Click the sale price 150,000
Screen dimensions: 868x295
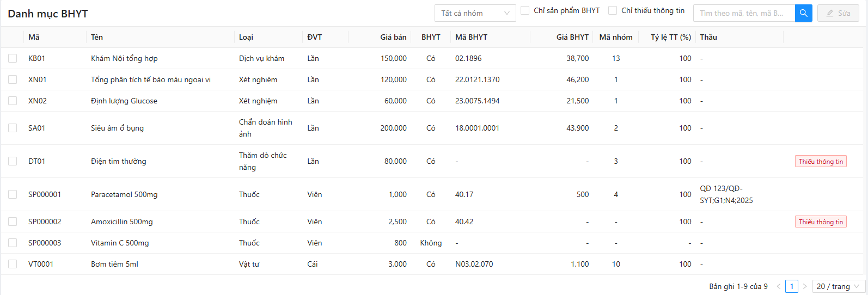click(x=393, y=58)
